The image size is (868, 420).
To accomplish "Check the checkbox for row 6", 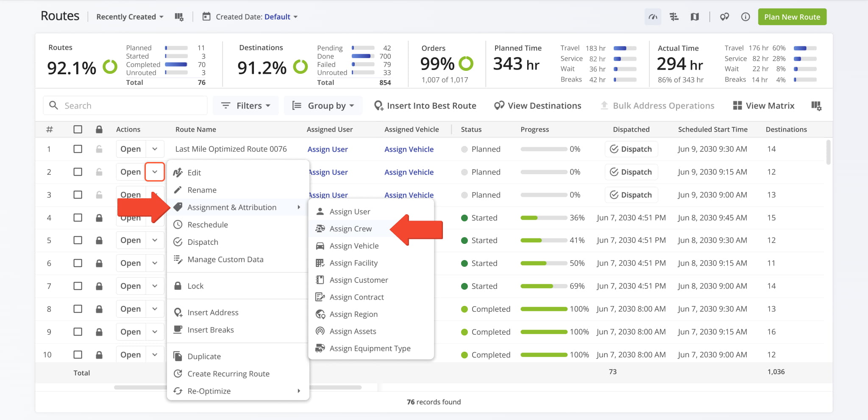I will tap(78, 263).
